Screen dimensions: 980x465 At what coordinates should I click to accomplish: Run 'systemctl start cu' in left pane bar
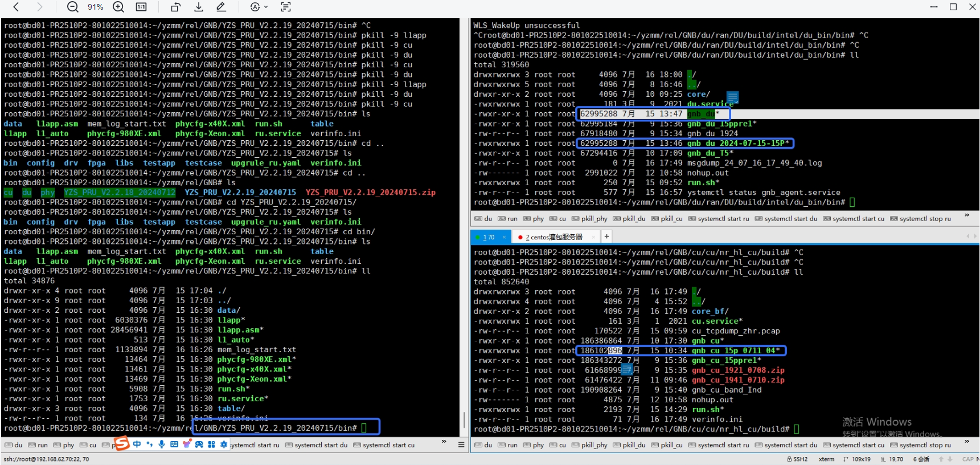tap(384, 445)
